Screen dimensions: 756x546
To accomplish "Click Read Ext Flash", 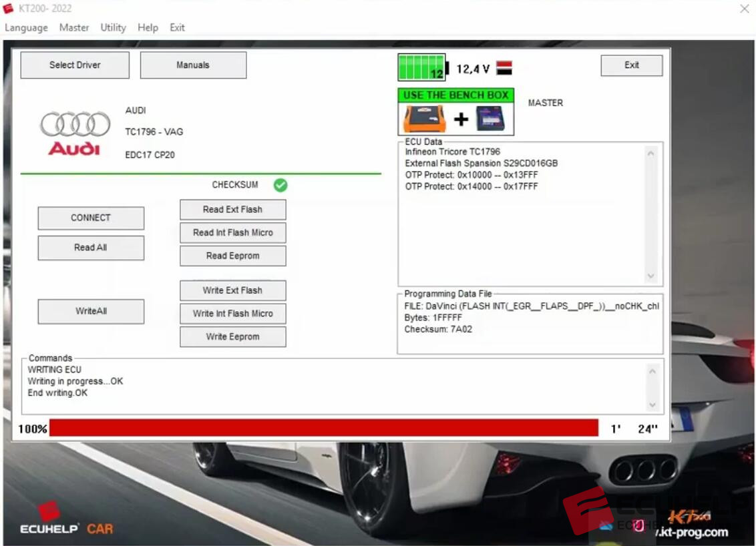I will point(233,210).
